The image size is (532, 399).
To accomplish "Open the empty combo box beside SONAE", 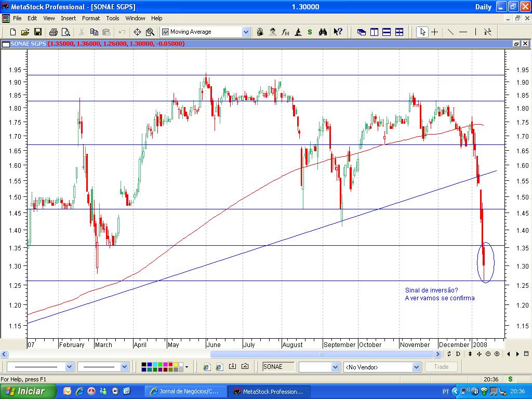I will 318,367.
